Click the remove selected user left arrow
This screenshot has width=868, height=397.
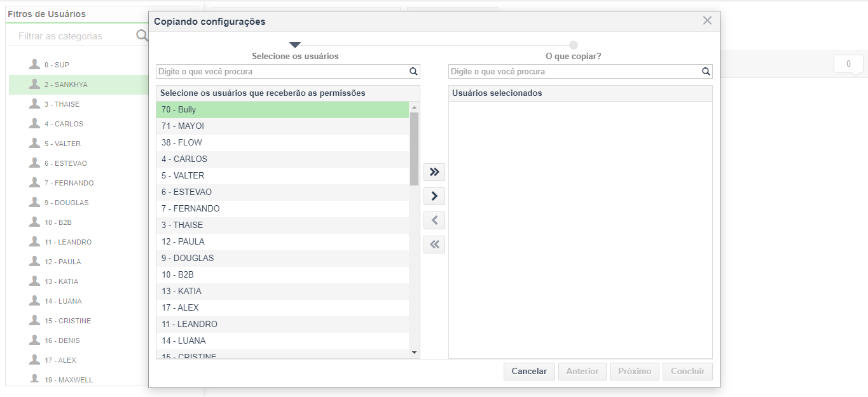coord(434,220)
